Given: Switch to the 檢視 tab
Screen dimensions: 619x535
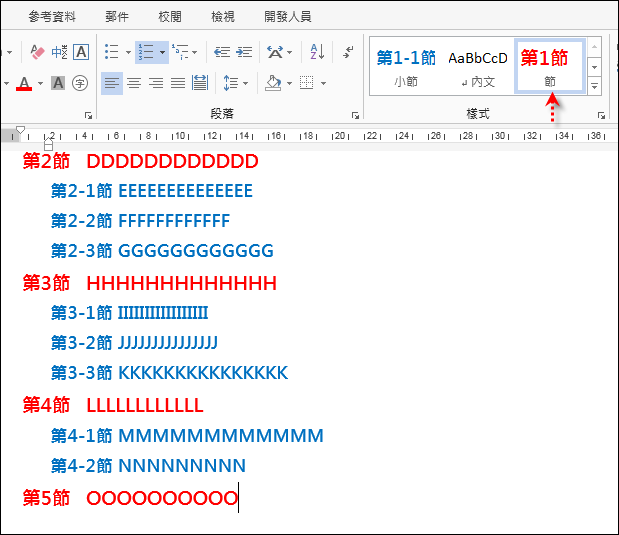Looking at the screenshot, I should [223, 17].
